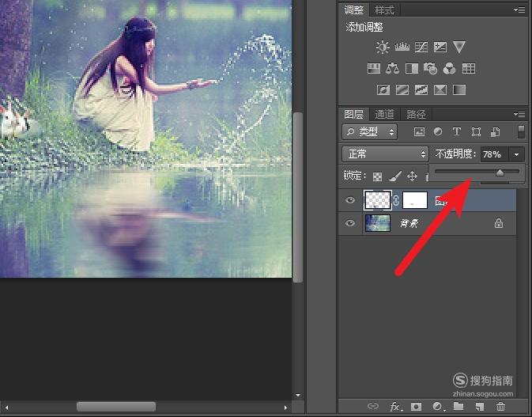Add a Levels adjustment
This screenshot has height=417, width=532.
pyautogui.click(x=402, y=47)
